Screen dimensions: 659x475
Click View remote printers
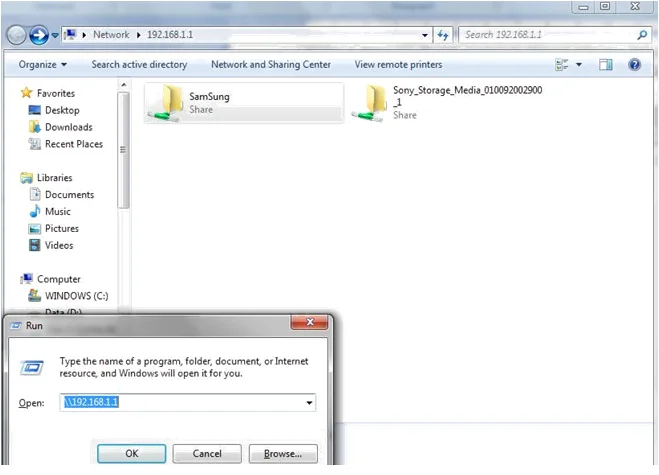tap(398, 65)
